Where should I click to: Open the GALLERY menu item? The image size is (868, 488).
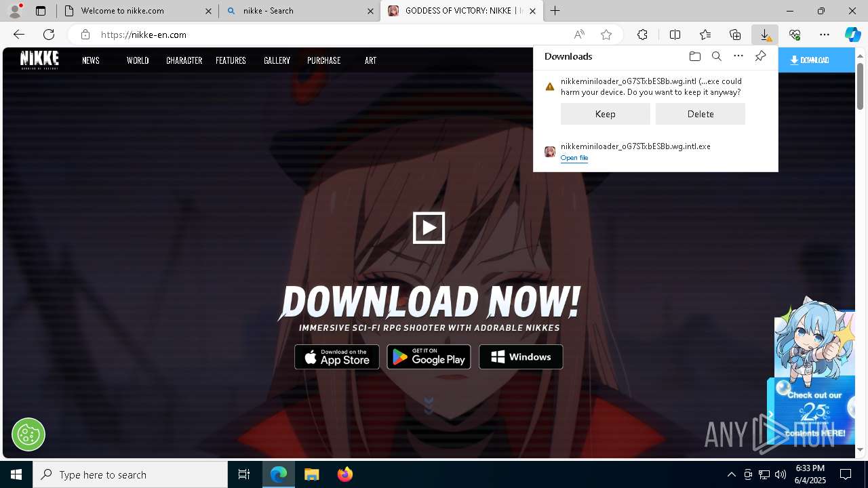277,60
